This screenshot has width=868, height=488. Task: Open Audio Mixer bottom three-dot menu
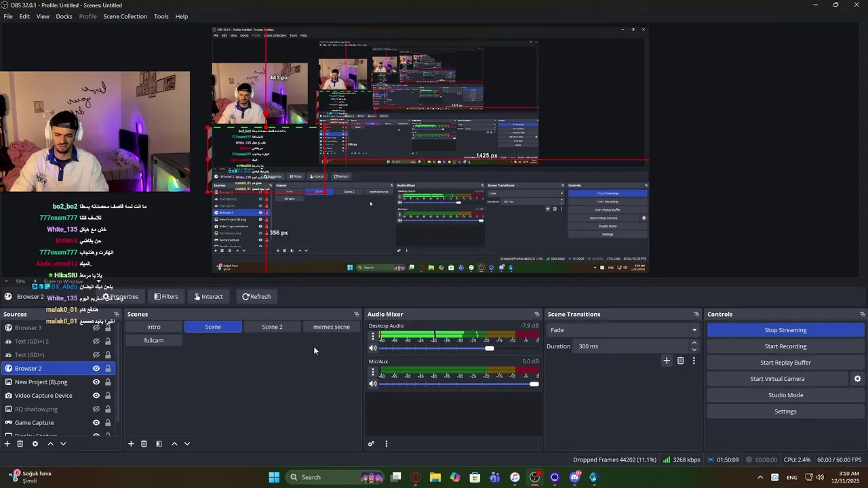[387, 444]
